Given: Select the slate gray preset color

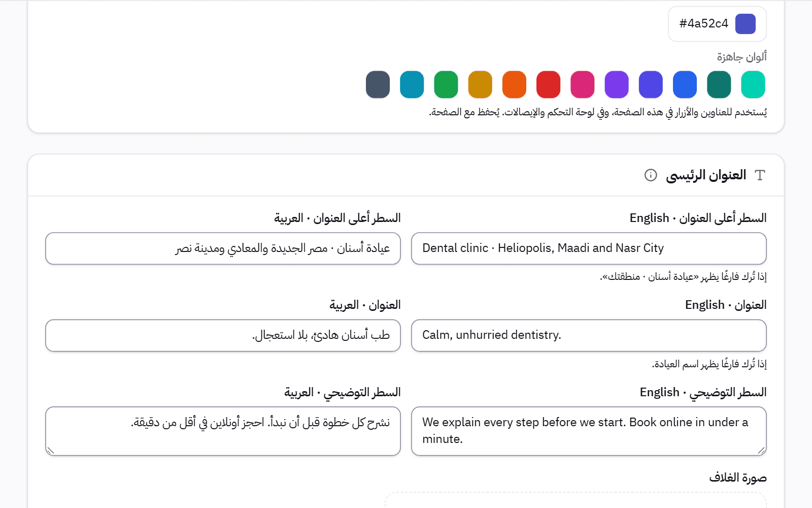Looking at the screenshot, I should (378, 84).
